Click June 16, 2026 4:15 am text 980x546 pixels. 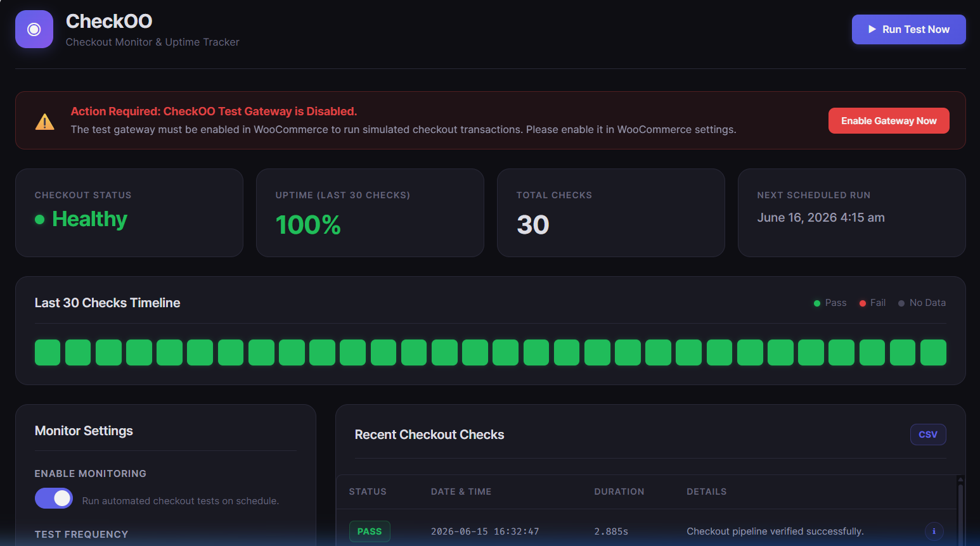pyautogui.click(x=821, y=217)
